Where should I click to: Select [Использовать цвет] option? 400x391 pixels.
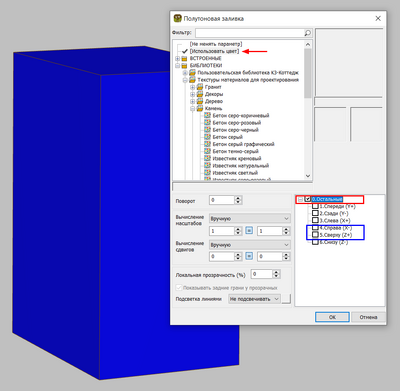pyautogui.click(x=214, y=51)
